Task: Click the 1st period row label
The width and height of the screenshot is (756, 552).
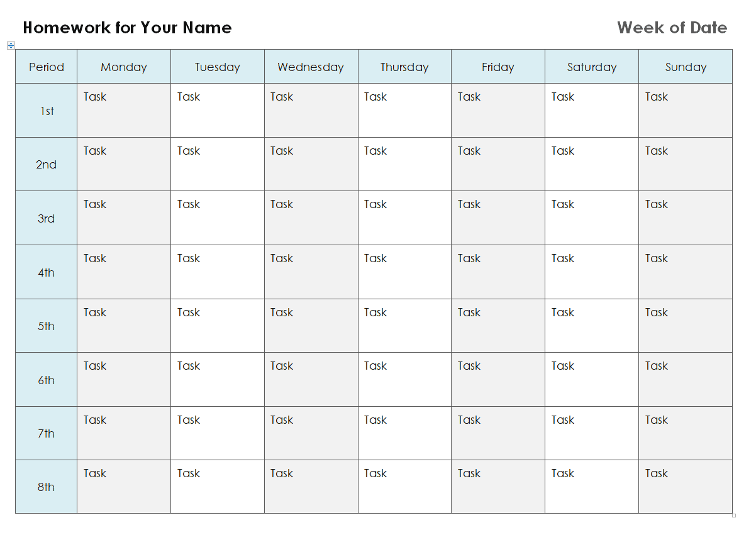Action: click(x=47, y=111)
